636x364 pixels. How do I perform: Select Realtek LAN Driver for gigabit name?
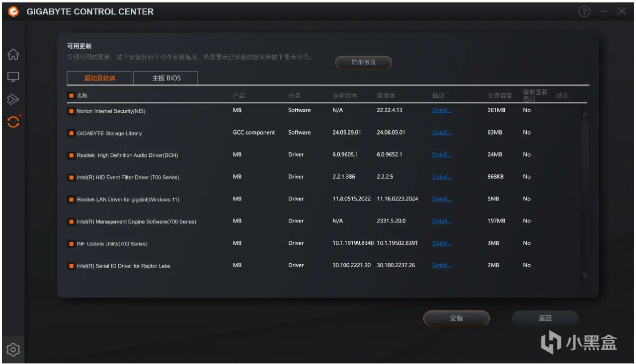[x=128, y=200]
